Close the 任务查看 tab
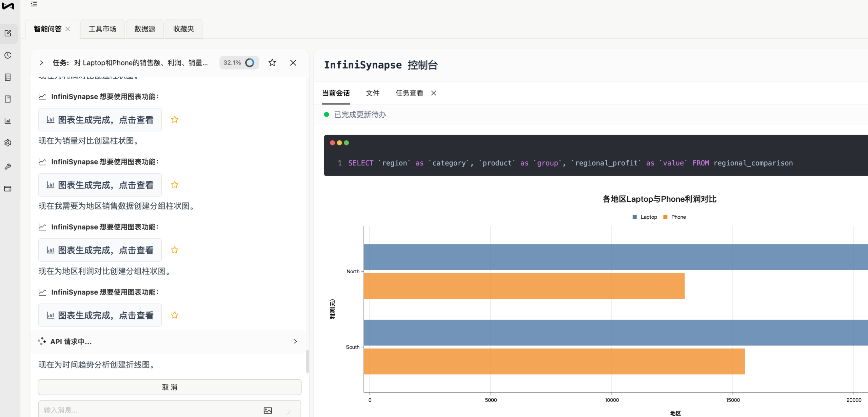868x417 pixels. click(434, 93)
